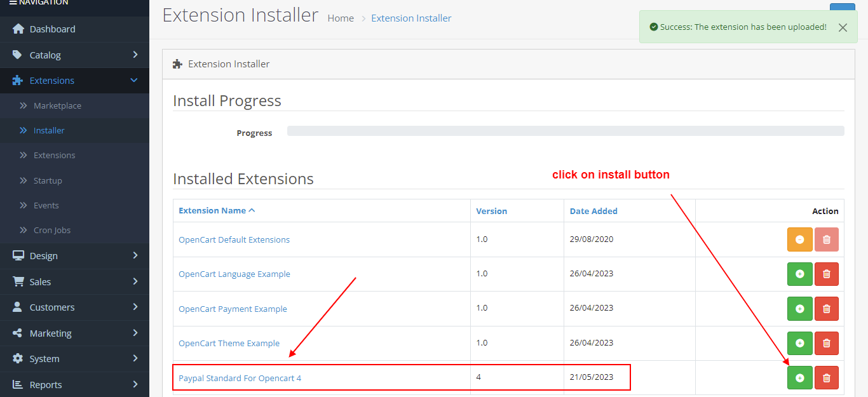This screenshot has width=868, height=397.
Task: Click Extension Installer breadcrumb link
Action: [411, 18]
